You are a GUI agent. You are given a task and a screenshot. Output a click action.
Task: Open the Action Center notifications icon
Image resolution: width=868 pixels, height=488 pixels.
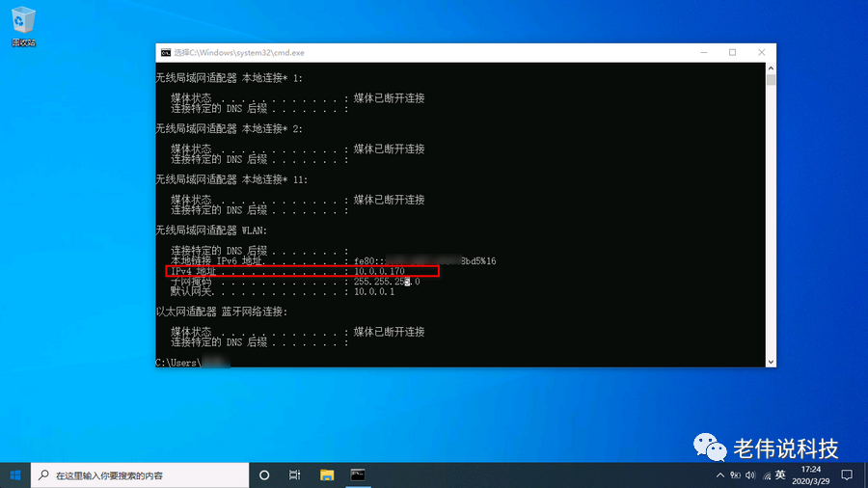(847, 475)
